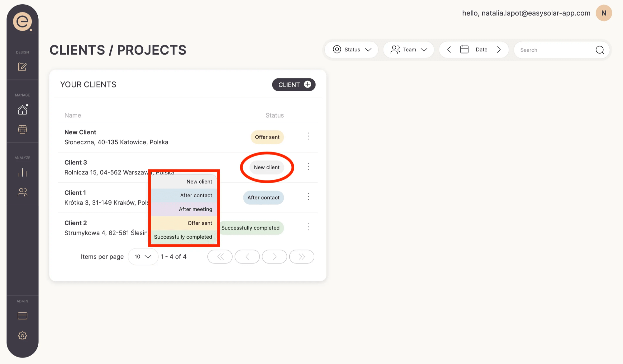The image size is (623, 364).
Task: Click the Search input field
Action: (x=560, y=49)
